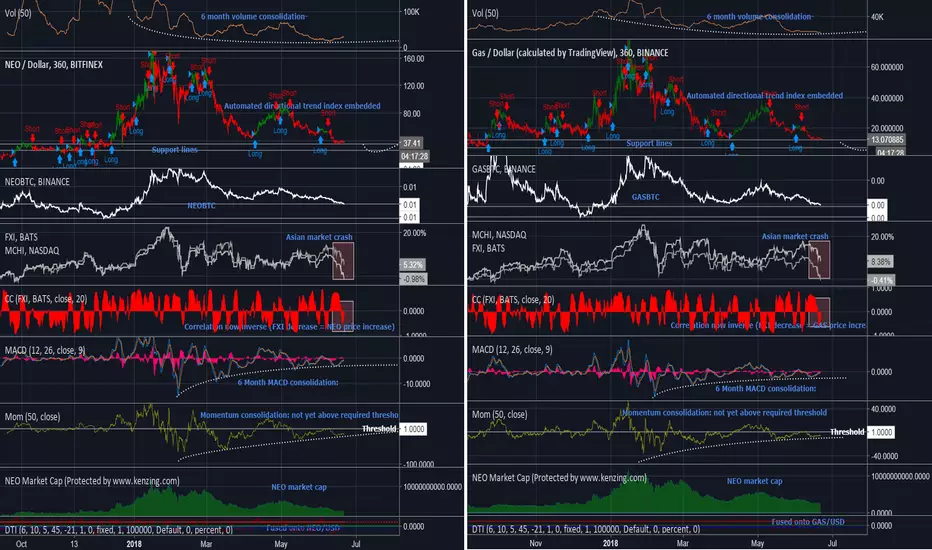Select the FXI, BATS legend in the Gas chart

(x=488, y=248)
